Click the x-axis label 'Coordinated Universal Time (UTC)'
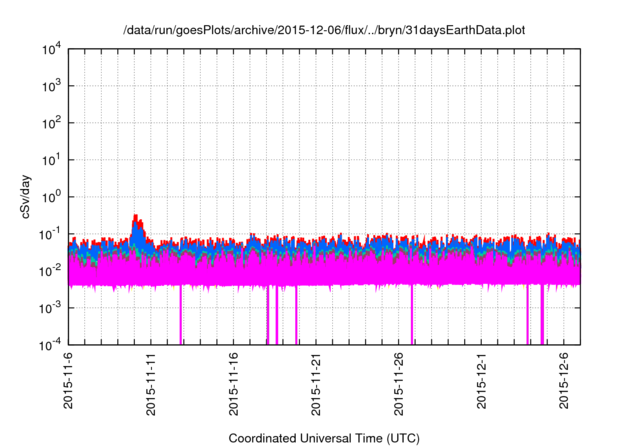Viewport: 640px width, 448px height. point(324,438)
